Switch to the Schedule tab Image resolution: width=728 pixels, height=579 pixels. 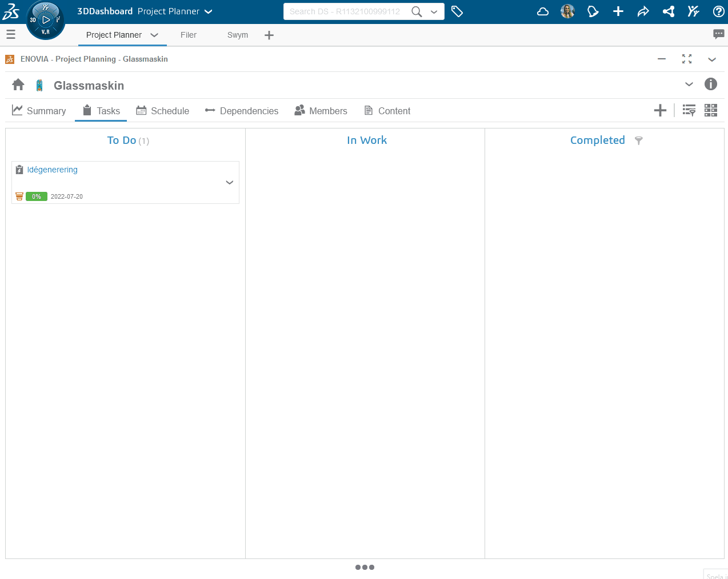[163, 111]
